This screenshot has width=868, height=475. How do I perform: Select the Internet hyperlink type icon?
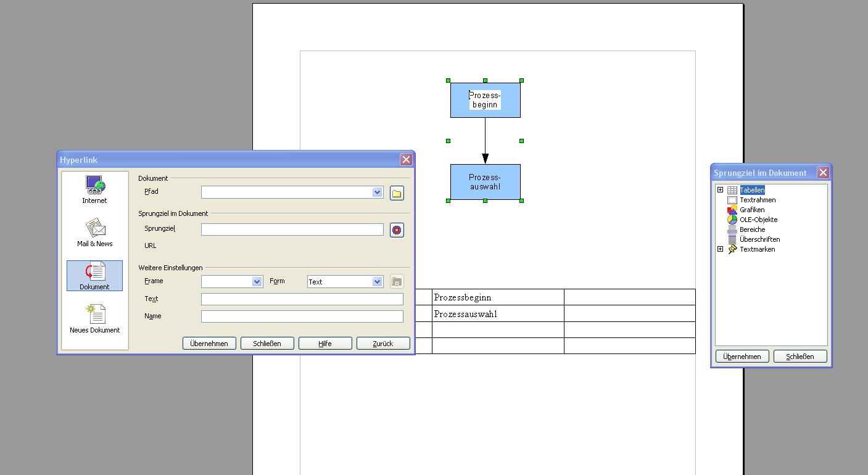tap(94, 189)
